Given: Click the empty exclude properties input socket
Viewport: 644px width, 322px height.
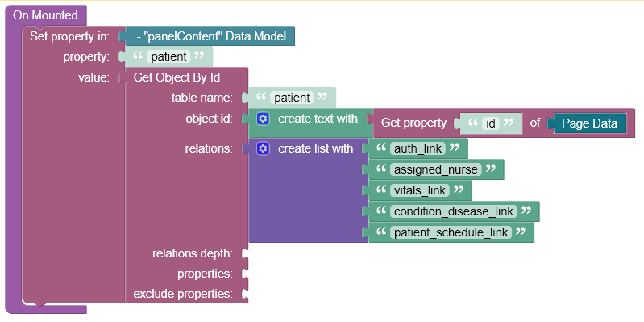Looking at the screenshot, I should coord(245,294).
